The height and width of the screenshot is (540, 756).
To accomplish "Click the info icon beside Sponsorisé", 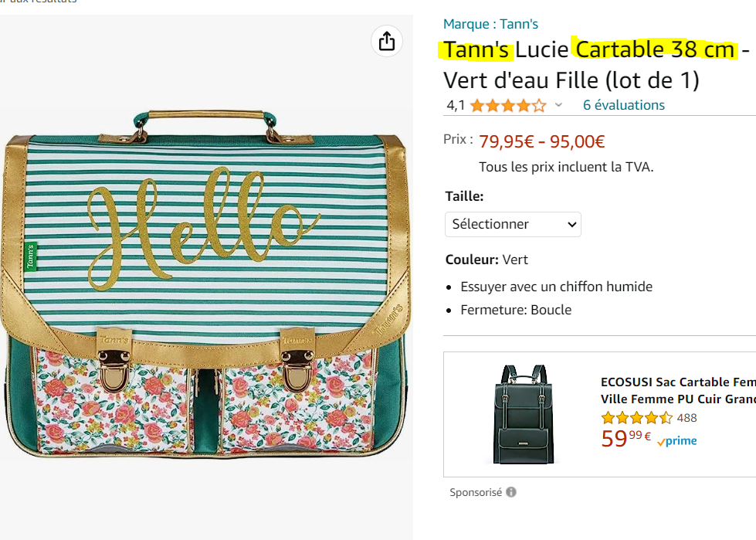I will coord(511,492).
